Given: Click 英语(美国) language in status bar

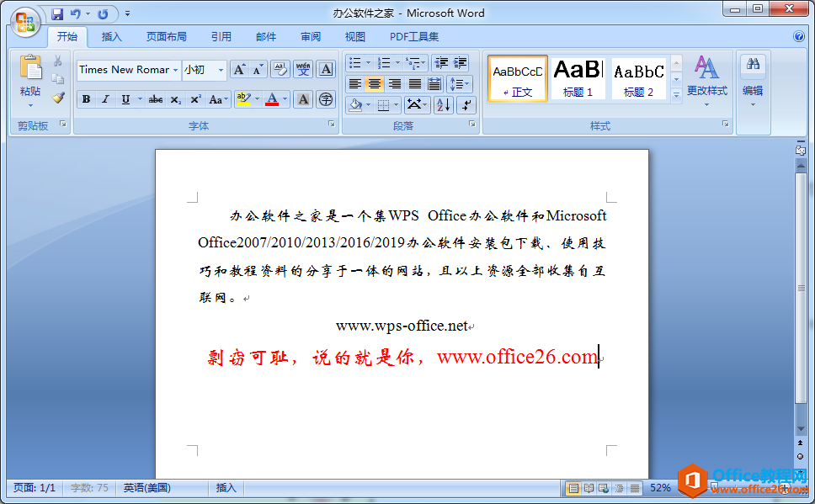Looking at the screenshot, I should [x=146, y=488].
